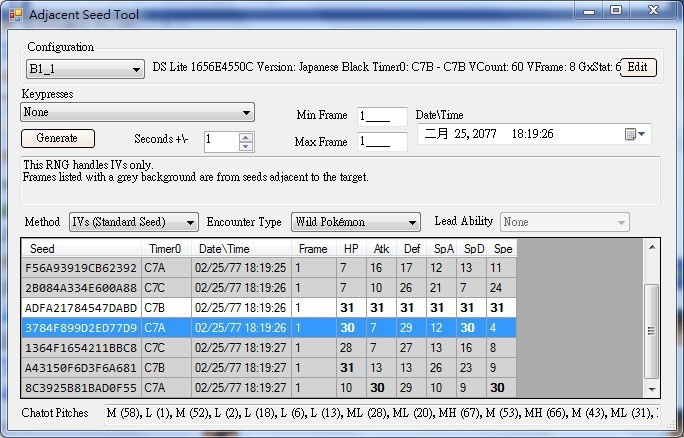Focus the Min Frame input field
The image size is (684, 438).
382,116
